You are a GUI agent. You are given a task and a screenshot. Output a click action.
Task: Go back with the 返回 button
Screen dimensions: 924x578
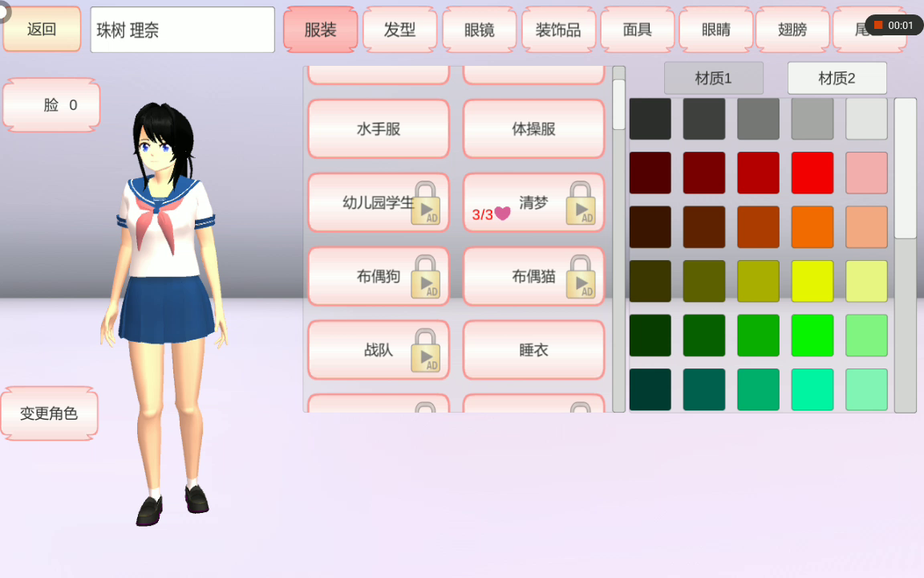42,29
